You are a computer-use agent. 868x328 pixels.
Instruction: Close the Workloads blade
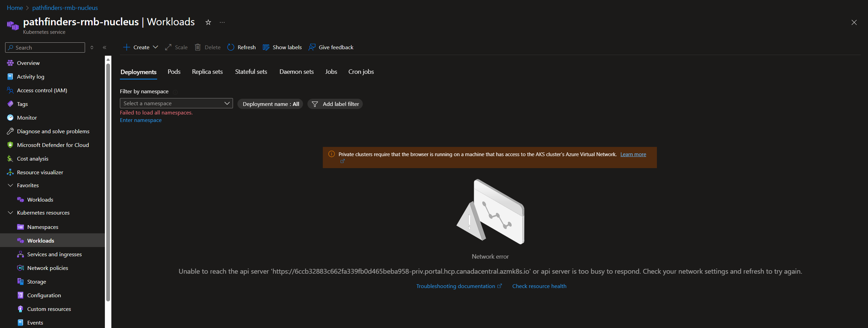coord(854,23)
